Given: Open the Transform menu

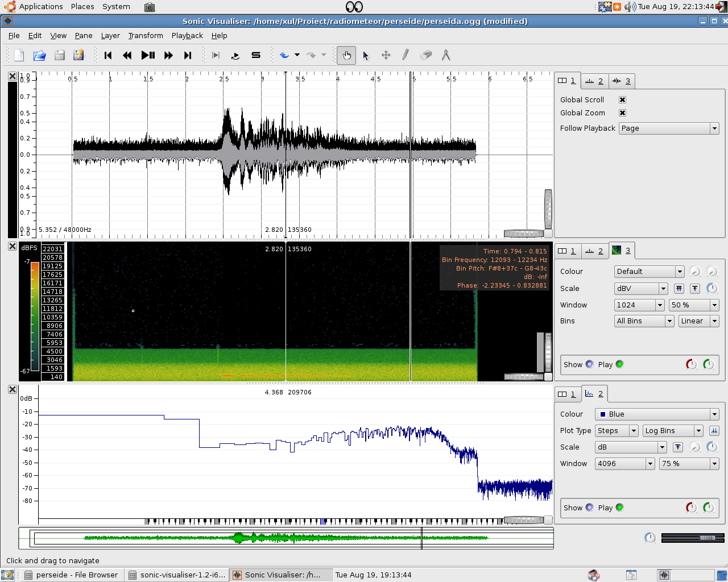Looking at the screenshot, I should [x=146, y=35].
